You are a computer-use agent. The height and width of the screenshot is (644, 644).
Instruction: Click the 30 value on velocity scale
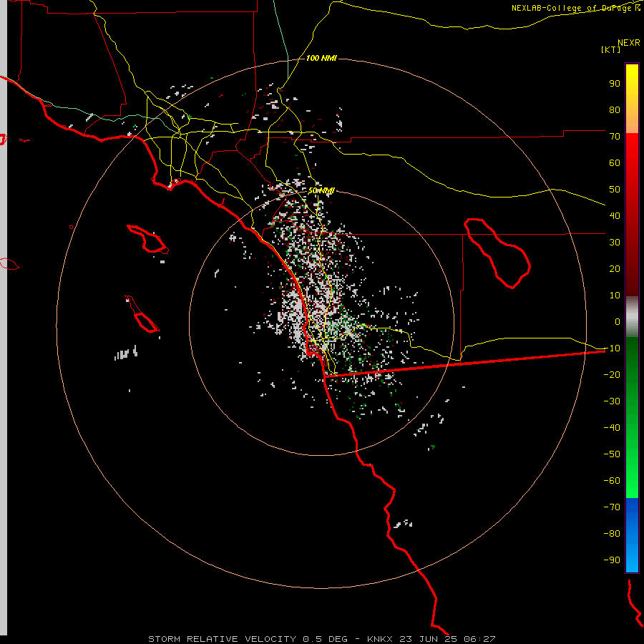coord(615,243)
